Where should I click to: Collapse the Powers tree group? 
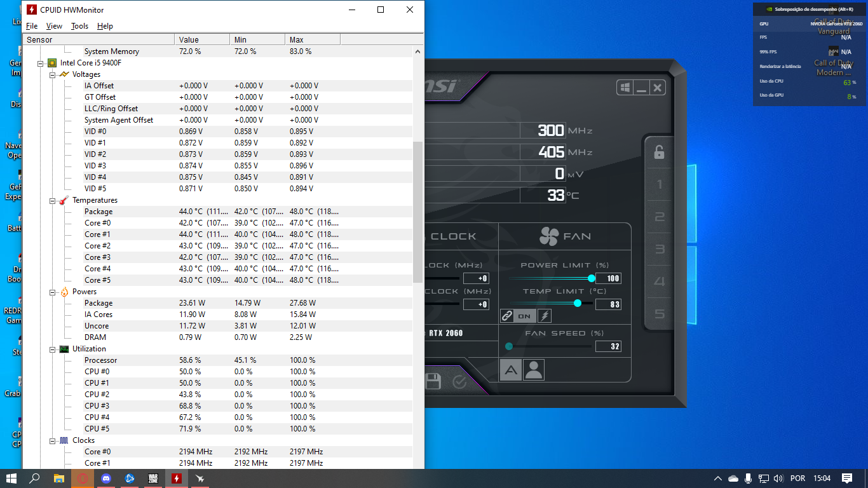(53, 292)
